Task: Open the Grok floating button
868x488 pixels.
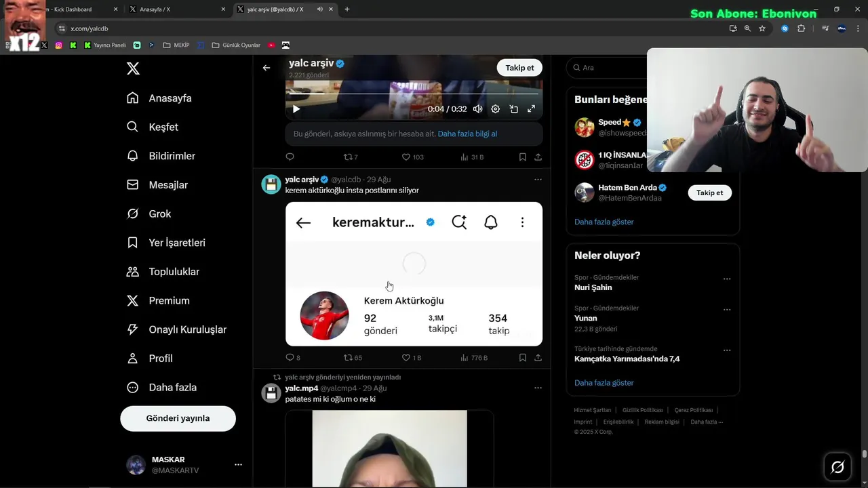Action: [x=837, y=467]
